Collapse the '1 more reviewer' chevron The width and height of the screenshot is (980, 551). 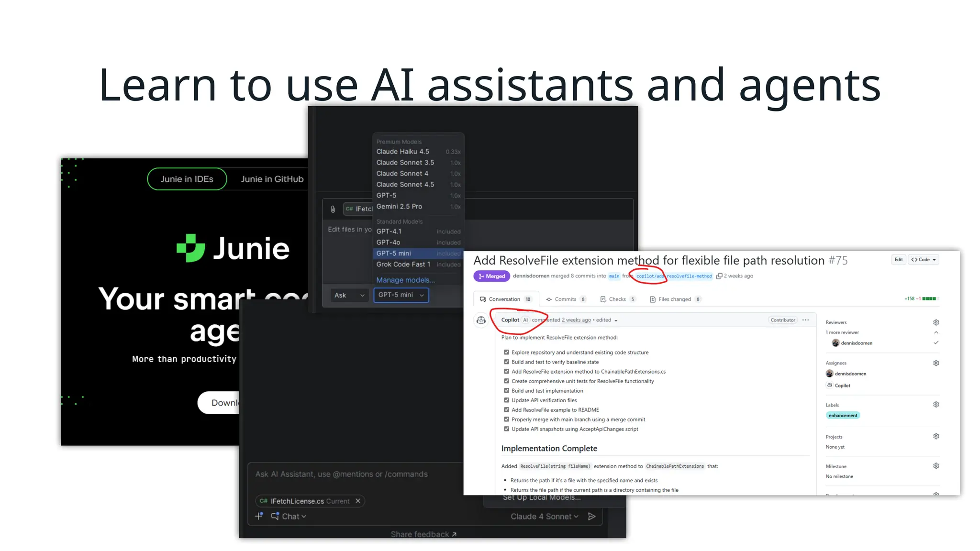click(936, 332)
